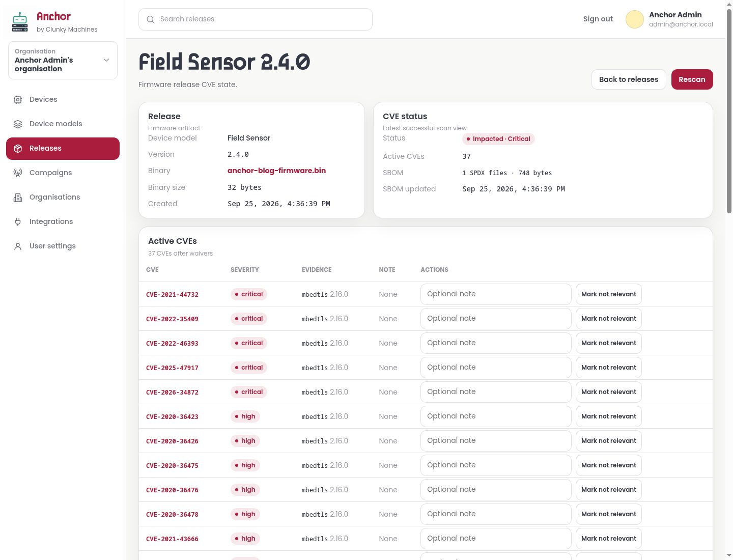Click note field for CVE-2020-36476
The height and width of the screenshot is (560, 733).
pyautogui.click(x=496, y=490)
